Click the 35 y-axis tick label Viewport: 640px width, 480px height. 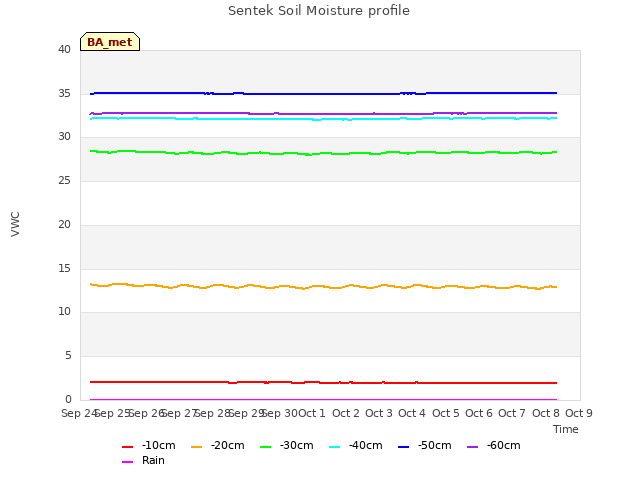pos(64,93)
